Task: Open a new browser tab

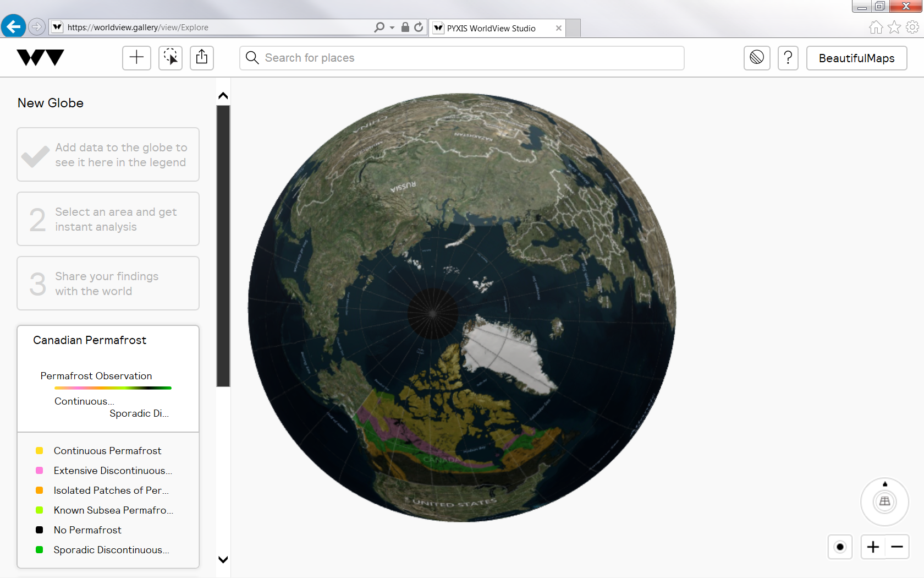Action: [x=573, y=28]
